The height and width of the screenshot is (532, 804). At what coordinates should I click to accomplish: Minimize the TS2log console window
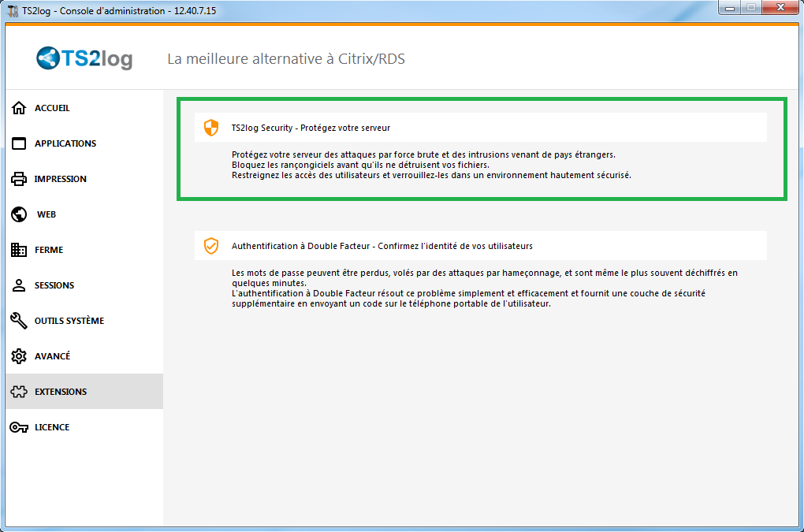tap(730, 8)
